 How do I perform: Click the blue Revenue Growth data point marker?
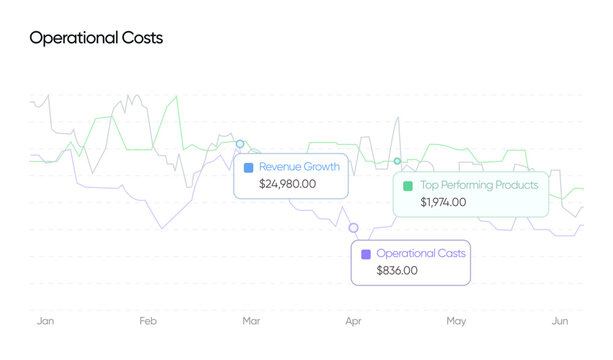[240, 144]
